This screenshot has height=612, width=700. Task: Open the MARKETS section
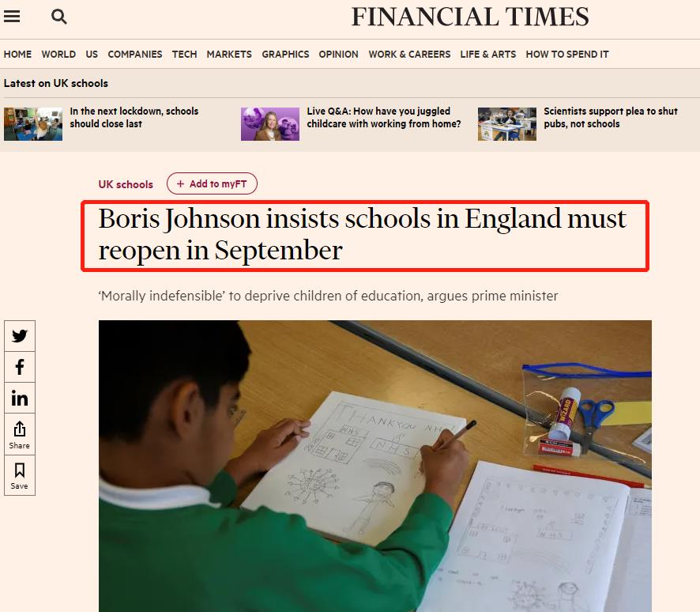pyautogui.click(x=229, y=54)
